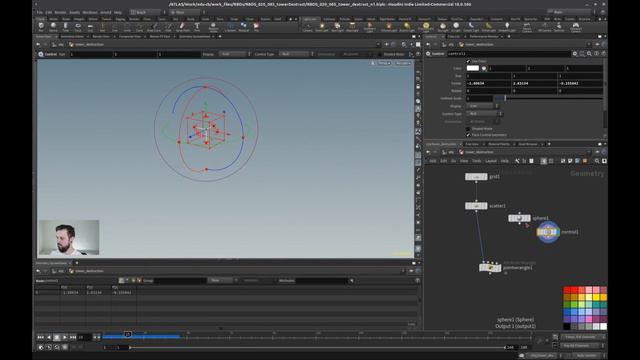Toggle Shaded Mode in the viewport operation bar
This screenshot has height=360, width=640.
pos(380,54)
